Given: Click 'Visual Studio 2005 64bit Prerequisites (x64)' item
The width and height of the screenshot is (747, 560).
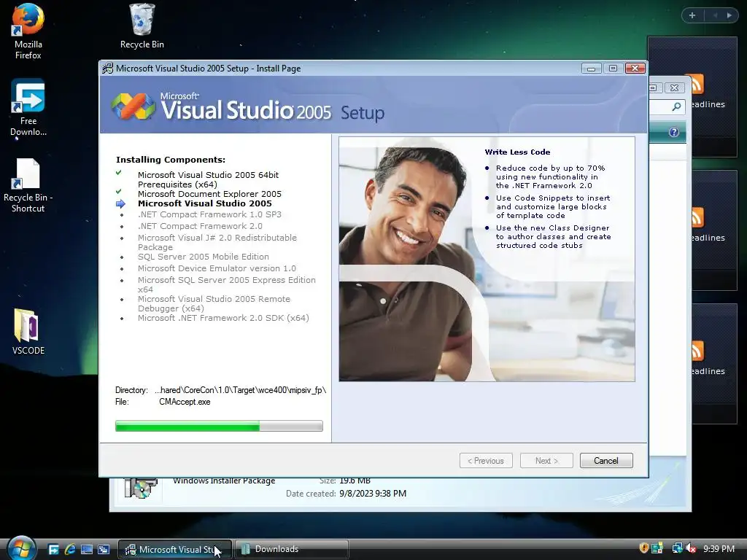Looking at the screenshot, I should point(208,179).
